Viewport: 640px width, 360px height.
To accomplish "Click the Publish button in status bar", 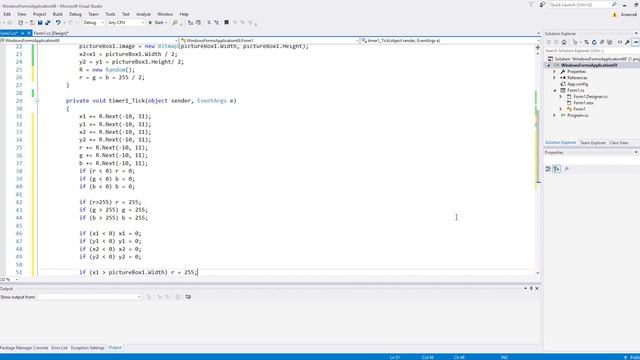I will (x=632, y=357).
